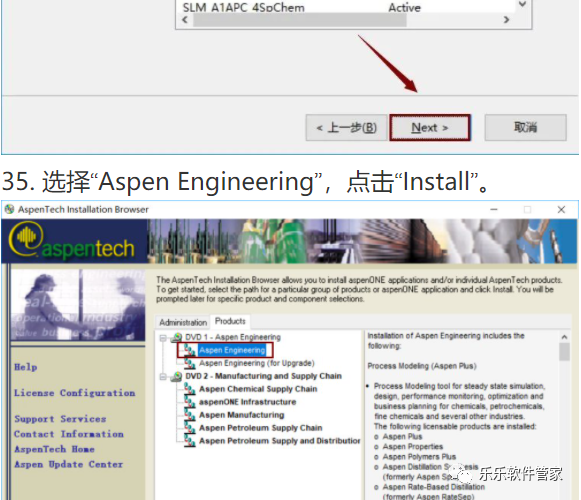Viewport: 581px width, 500px height.
Task: Click the horizontal scrollbar thumb in the list
Action: click(299, 20)
